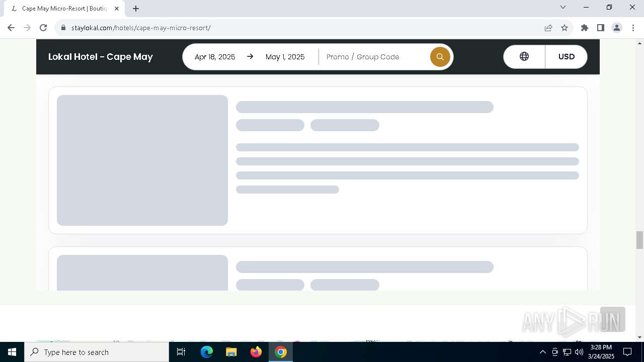Launch Firefox from the taskbar
This screenshot has width=644, height=362.
[256, 352]
